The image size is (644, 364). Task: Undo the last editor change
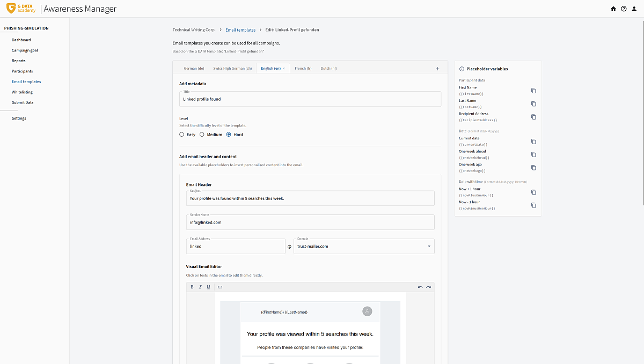[420, 287]
